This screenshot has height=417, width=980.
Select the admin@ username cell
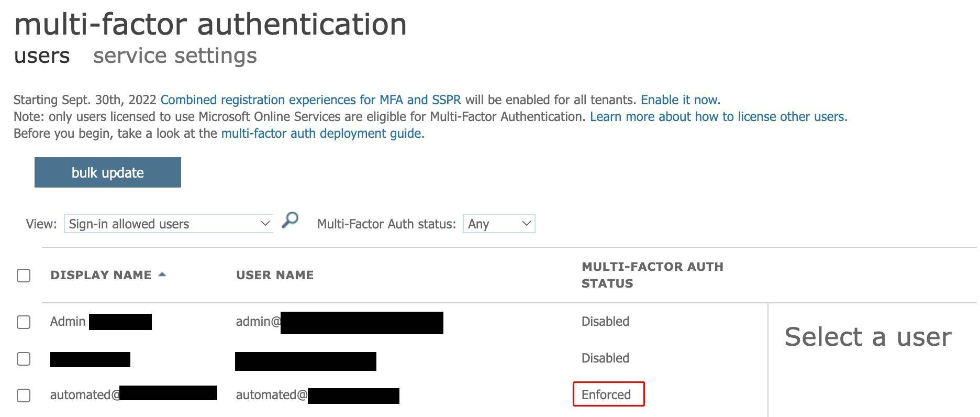339,322
